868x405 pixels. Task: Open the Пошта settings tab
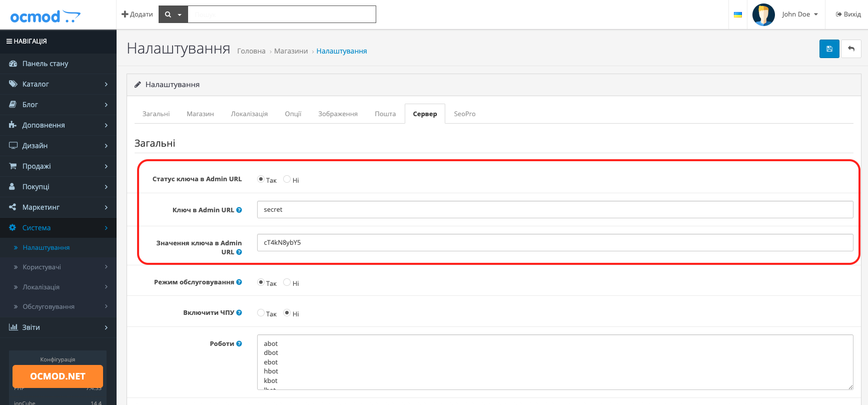385,114
